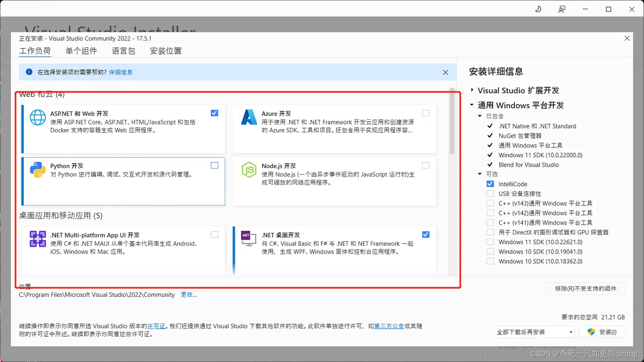Click the install path text C:\Program Files\Microsoft Visual Studio
Image resolution: width=644 pixels, height=362 pixels.
pos(97,294)
